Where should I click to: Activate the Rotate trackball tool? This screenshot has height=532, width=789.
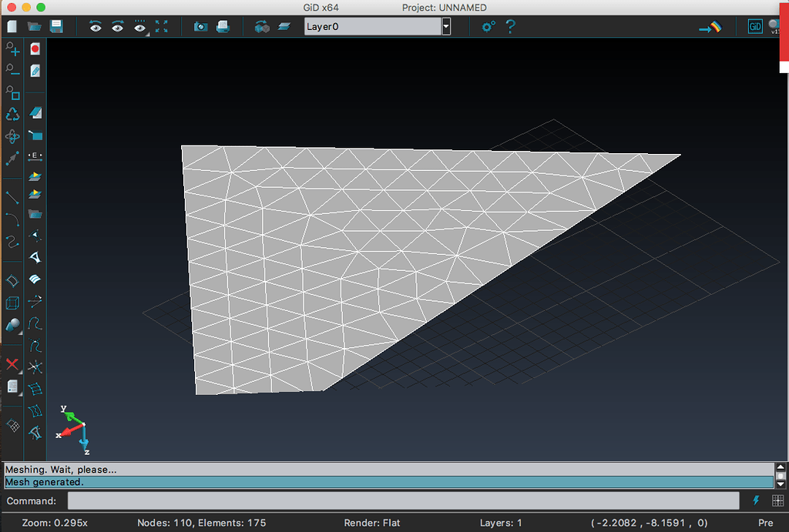(12, 136)
